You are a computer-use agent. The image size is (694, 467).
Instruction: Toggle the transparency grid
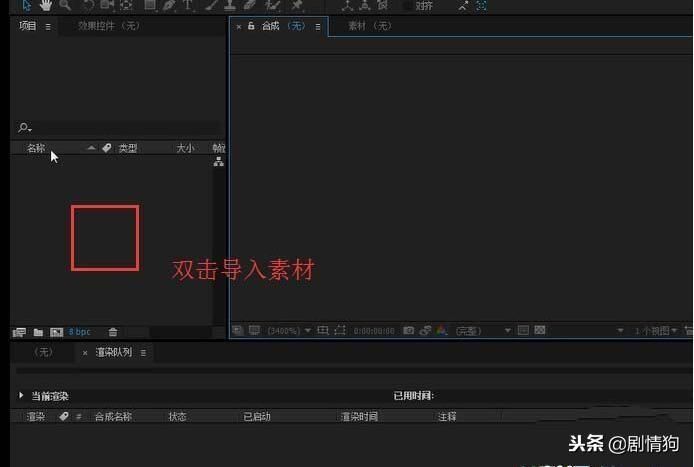tap(540, 330)
